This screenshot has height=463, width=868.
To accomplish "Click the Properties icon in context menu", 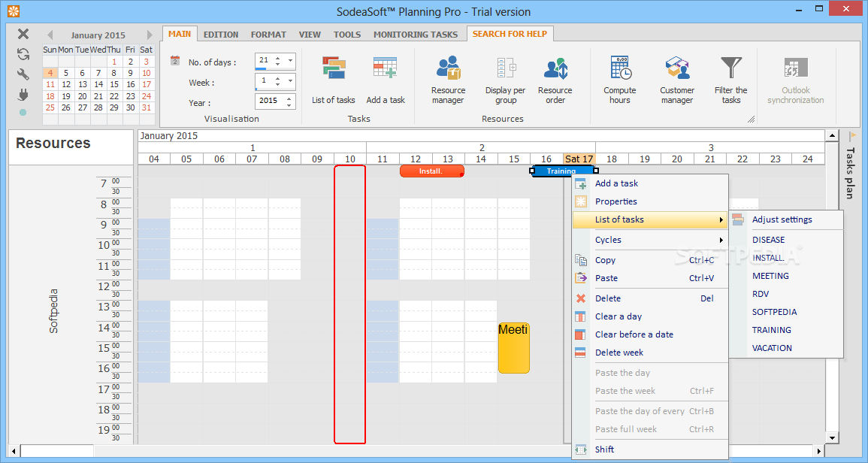I will [x=581, y=201].
